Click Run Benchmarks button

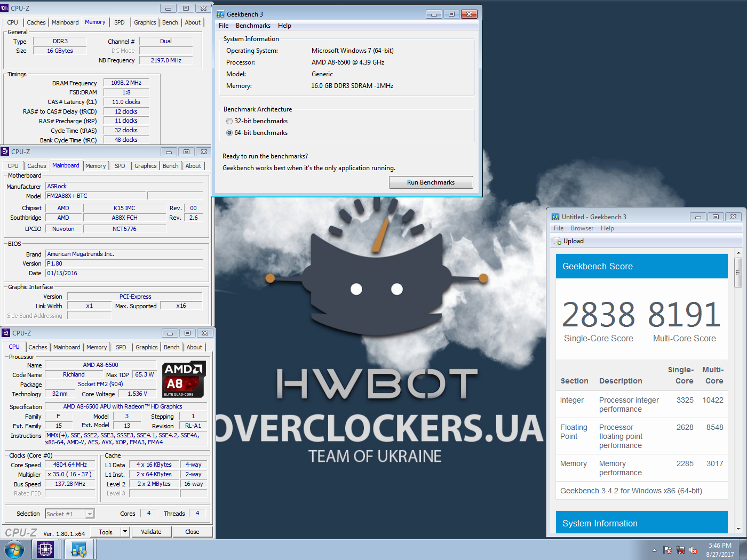click(x=431, y=182)
